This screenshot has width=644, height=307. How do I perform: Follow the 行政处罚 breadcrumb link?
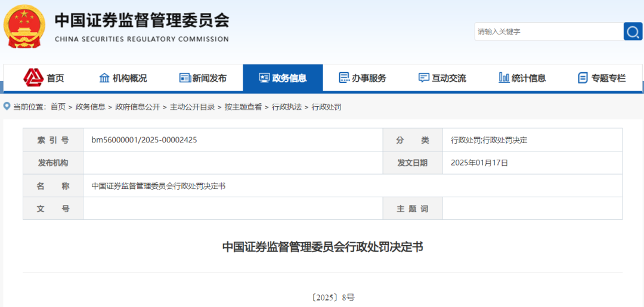click(x=327, y=107)
